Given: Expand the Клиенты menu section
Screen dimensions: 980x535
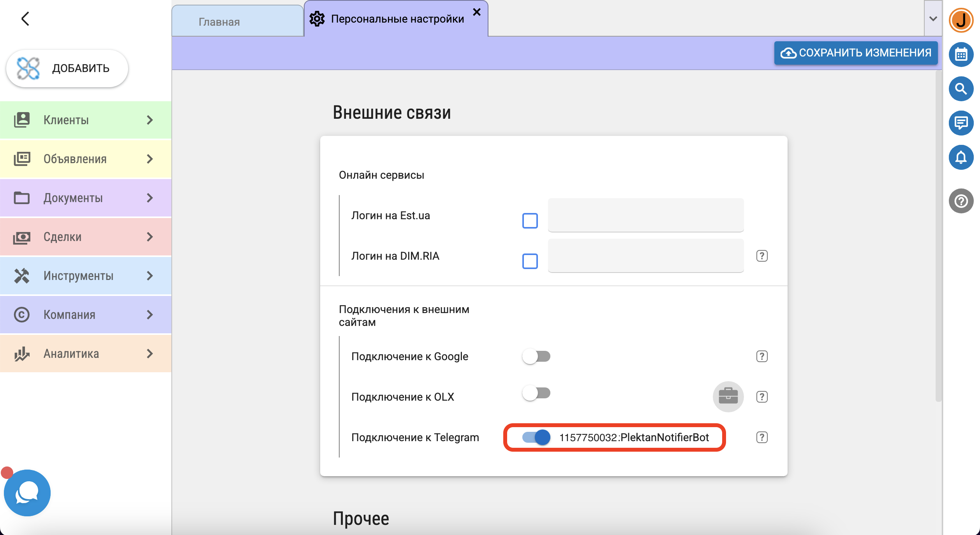Looking at the screenshot, I should coord(86,120).
